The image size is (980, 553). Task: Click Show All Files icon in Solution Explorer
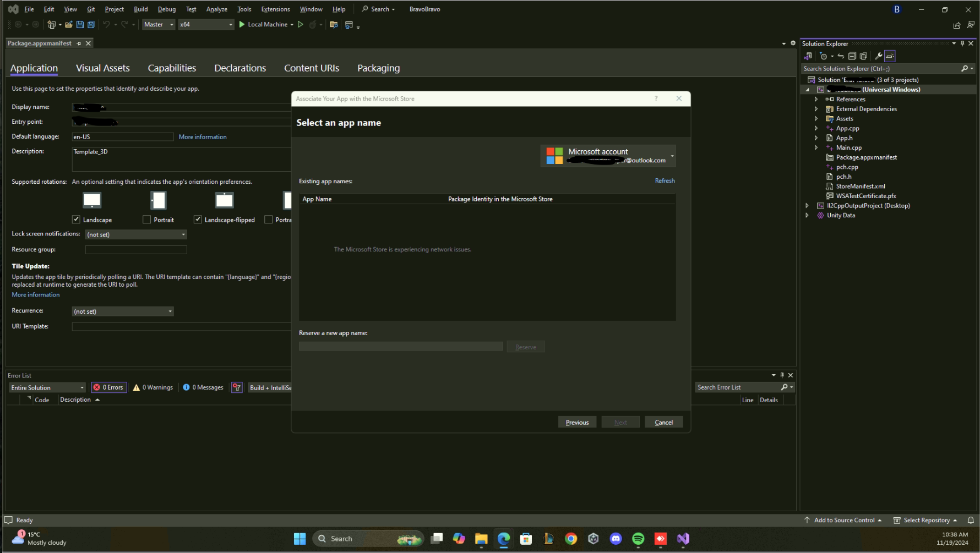pyautogui.click(x=863, y=56)
